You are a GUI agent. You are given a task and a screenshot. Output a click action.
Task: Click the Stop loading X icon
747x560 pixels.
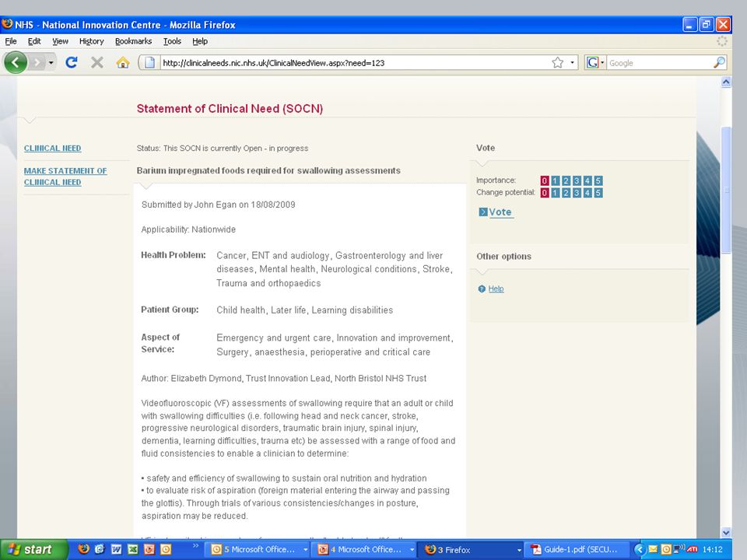(x=97, y=62)
